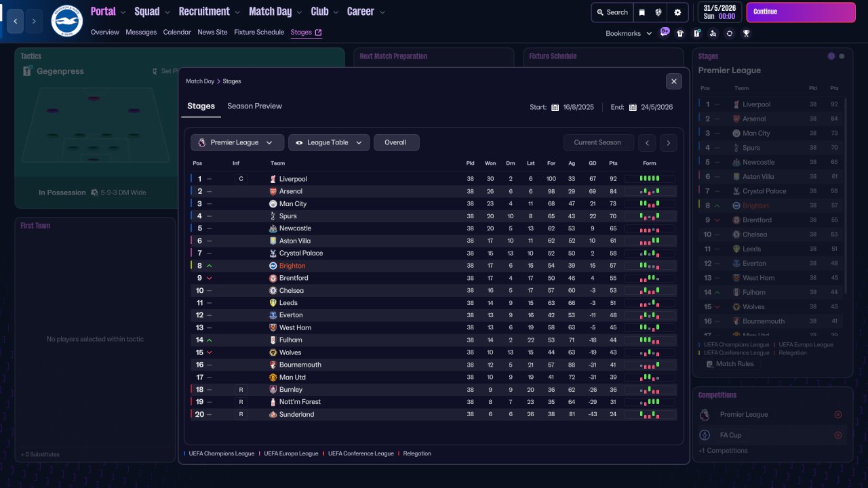Click the Continue button
Screen dimensions: 868x488
click(x=801, y=12)
